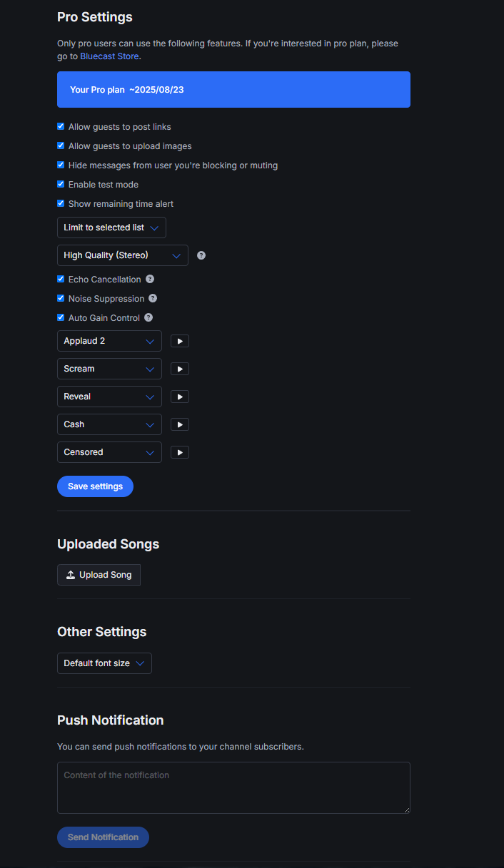Click the Upload Song button

click(99, 575)
